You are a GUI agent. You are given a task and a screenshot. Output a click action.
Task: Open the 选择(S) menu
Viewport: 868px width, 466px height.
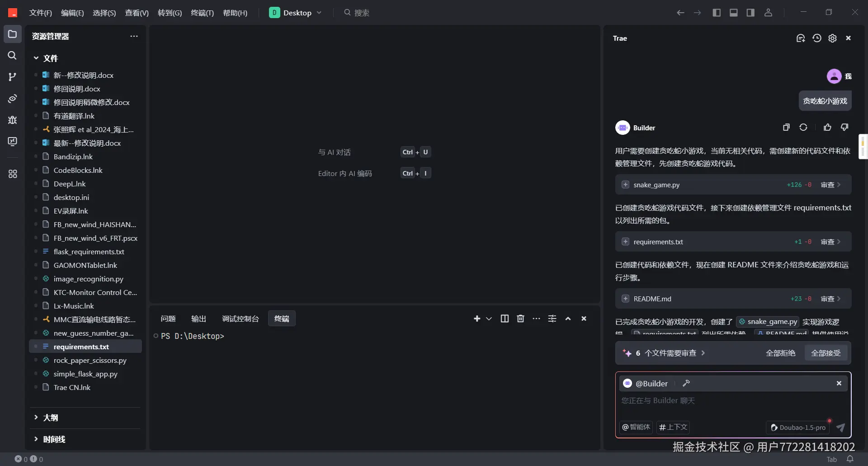coord(104,13)
